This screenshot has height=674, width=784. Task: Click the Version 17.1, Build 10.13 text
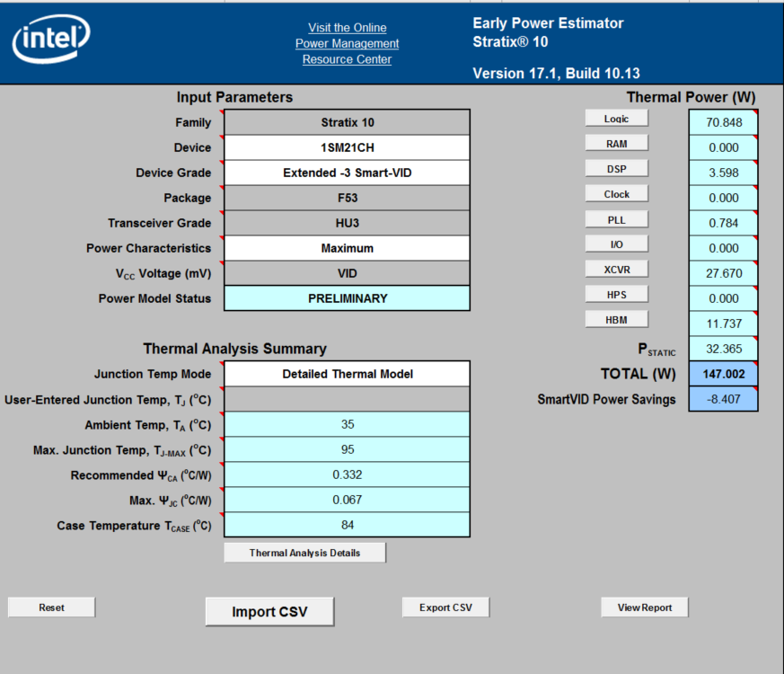click(556, 74)
